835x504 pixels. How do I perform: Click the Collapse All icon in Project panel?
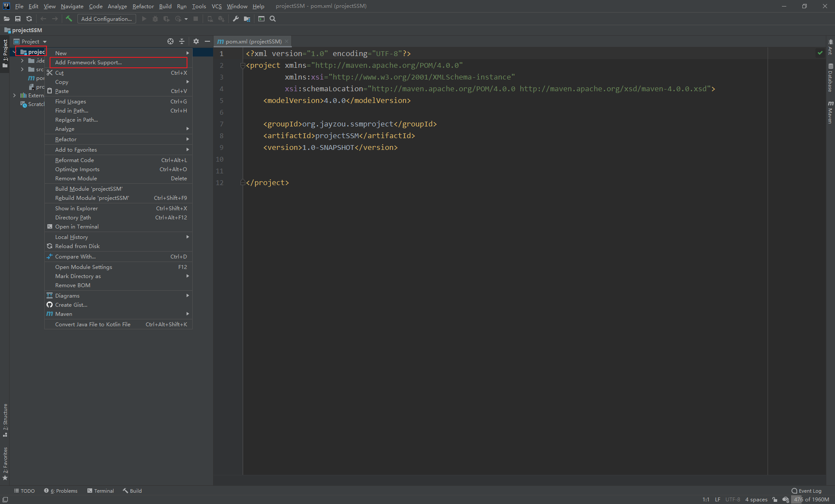pyautogui.click(x=182, y=41)
